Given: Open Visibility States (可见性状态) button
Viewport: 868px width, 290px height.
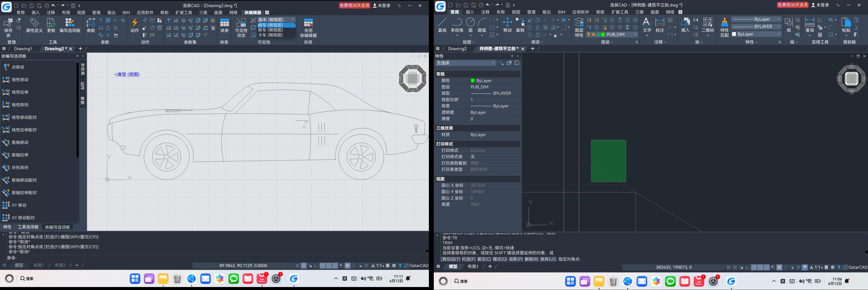Looking at the screenshot, I should 241,28.
